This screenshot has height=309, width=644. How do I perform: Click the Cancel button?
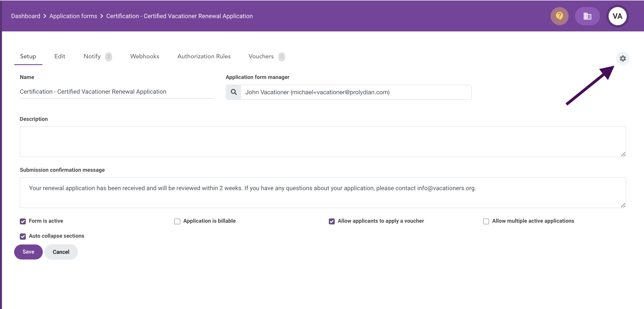(61, 252)
